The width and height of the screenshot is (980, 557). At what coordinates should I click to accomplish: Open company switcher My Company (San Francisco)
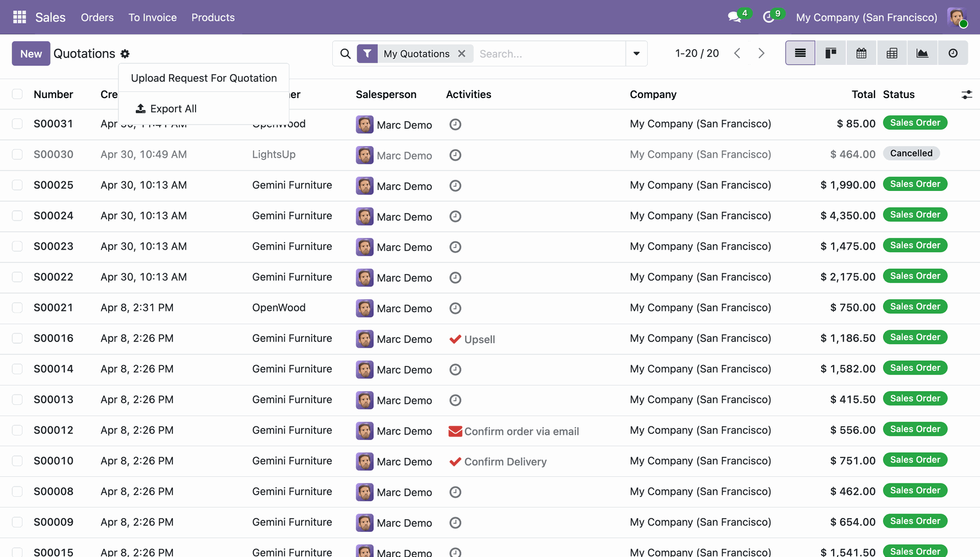coord(867,17)
